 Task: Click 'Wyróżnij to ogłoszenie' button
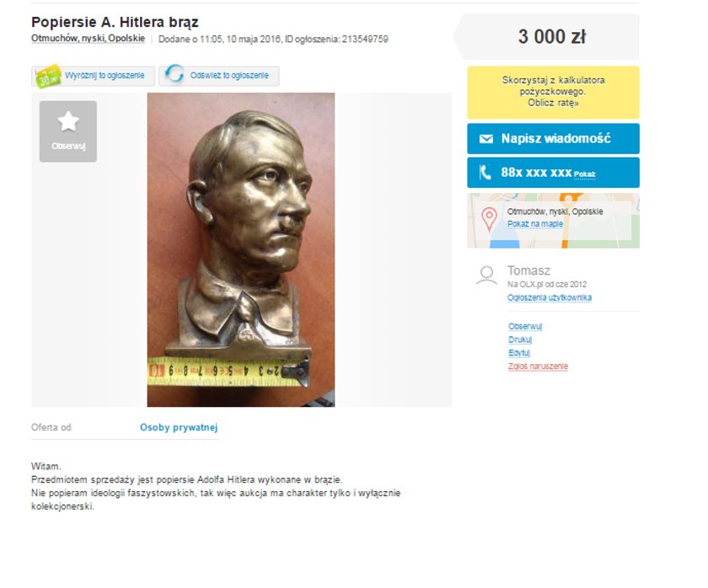coord(93,76)
